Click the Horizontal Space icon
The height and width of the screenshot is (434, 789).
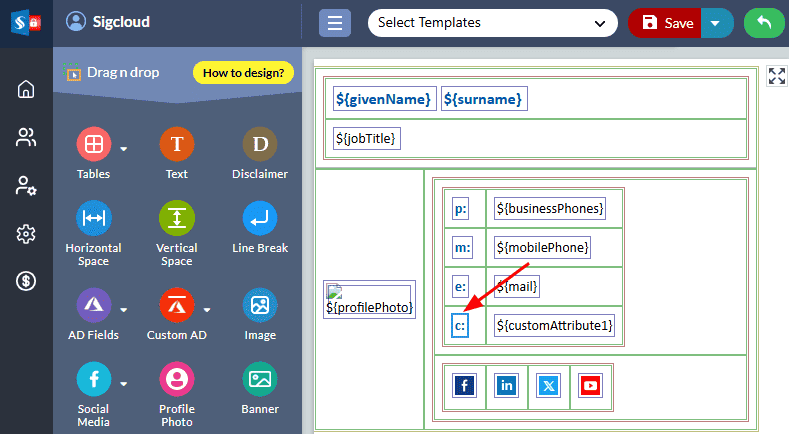point(93,218)
